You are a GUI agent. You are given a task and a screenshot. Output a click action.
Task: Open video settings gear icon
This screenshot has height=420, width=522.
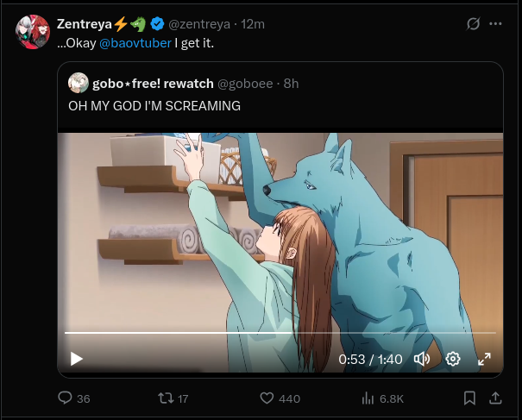coord(453,359)
